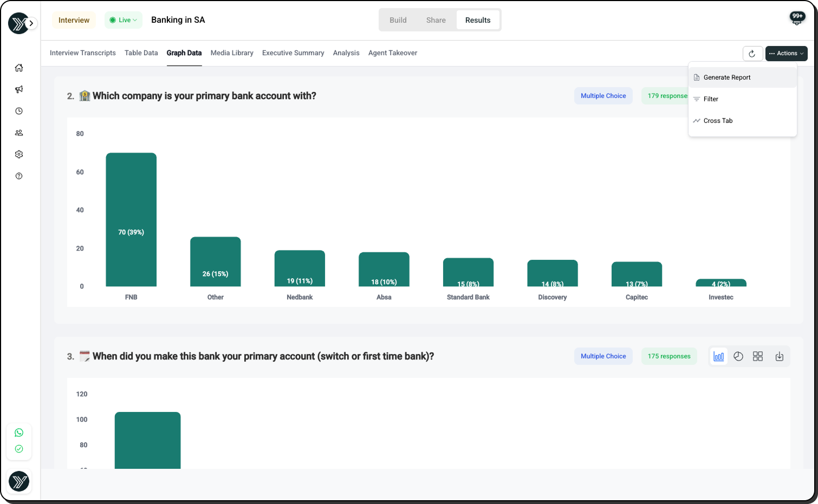Expand the Live status dropdown
This screenshot has height=504, width=818.
pos(124,20)
